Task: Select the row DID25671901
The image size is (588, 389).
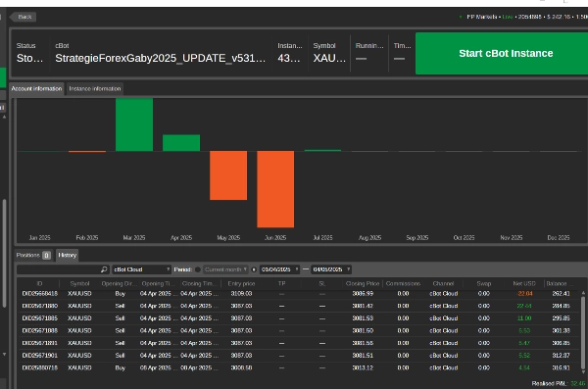Action: click(300, 356)
